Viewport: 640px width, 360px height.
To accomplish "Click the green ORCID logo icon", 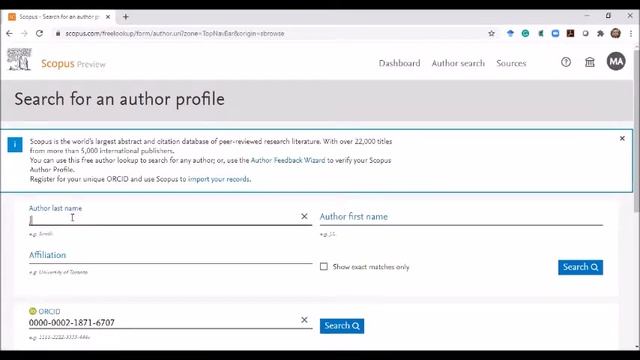I will [33, 311].
